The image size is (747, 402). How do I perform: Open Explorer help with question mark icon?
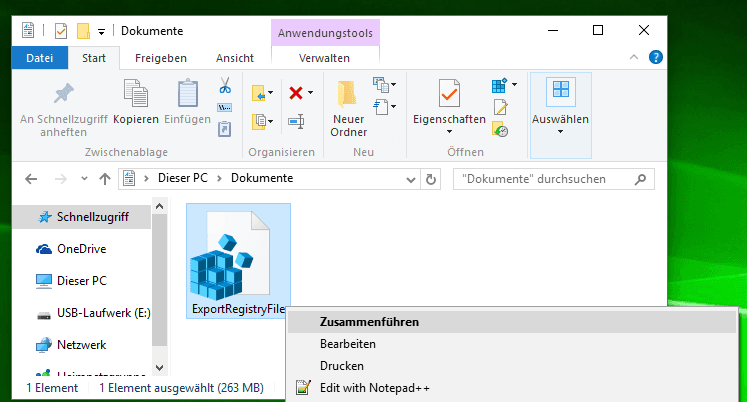(656, 58)
